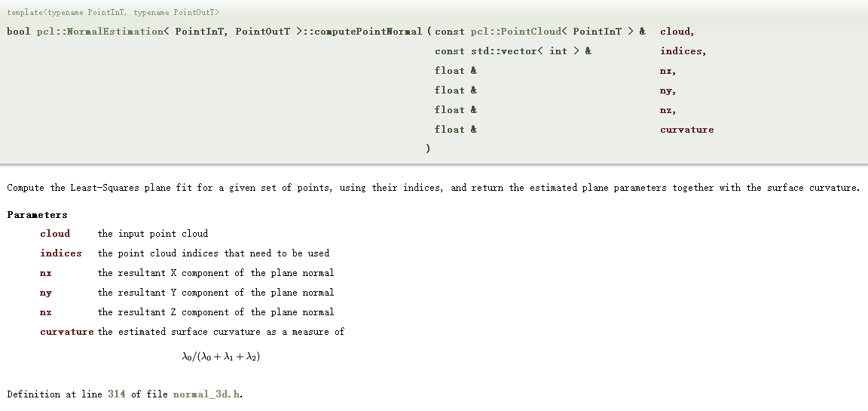Click the cloud entry in the Parameters list

click(55, 234)
